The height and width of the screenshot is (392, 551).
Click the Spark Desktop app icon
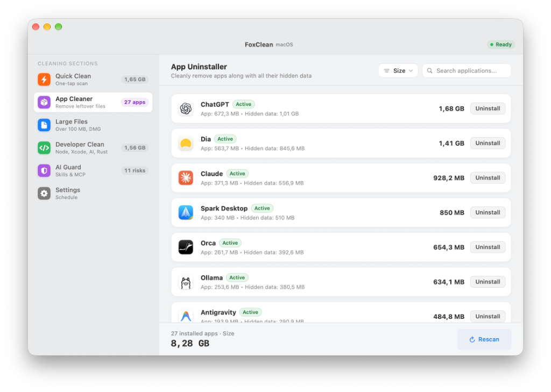click(x=186, y=212)
